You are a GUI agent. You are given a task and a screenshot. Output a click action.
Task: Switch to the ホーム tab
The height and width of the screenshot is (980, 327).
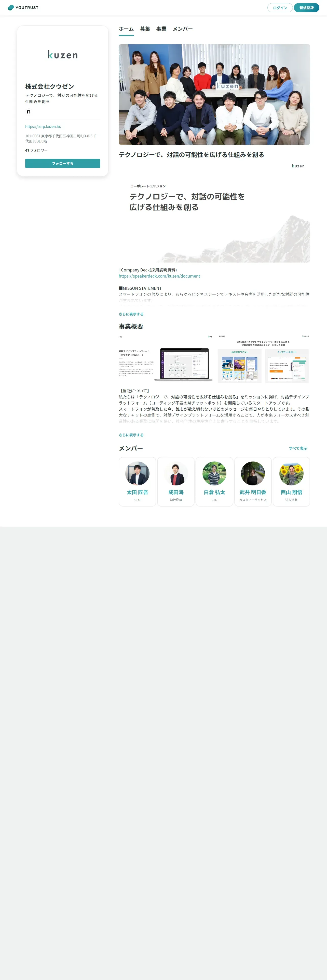[x=126, y=29]
